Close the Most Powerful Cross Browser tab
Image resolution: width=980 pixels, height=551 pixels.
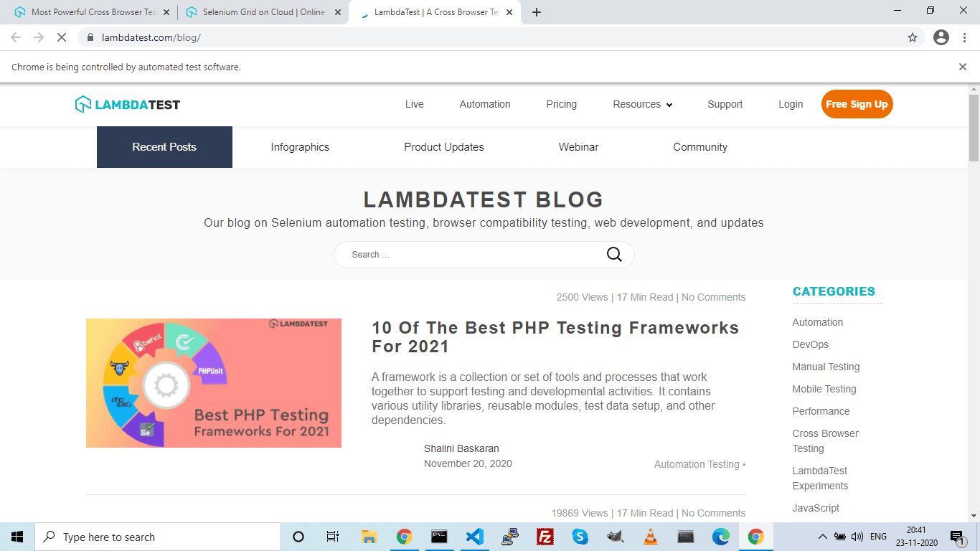[166, 12]
